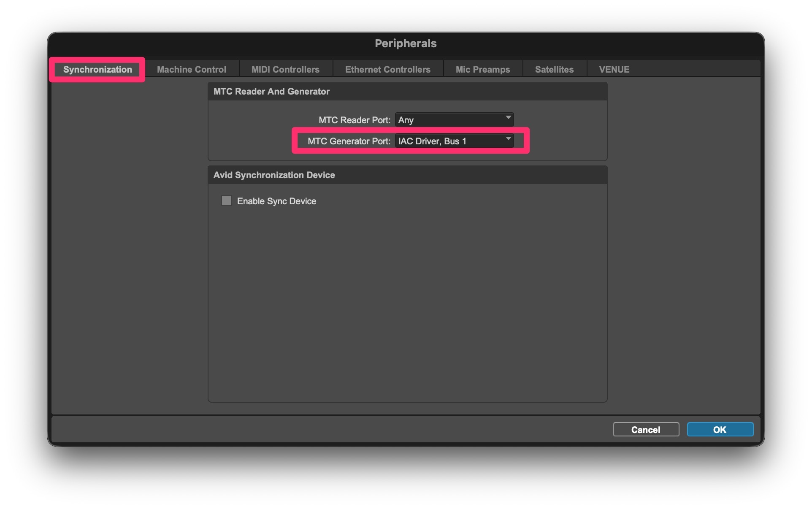Click the arrow on the MTC Reader Port menu
The image size is (812, 509).
508,118
